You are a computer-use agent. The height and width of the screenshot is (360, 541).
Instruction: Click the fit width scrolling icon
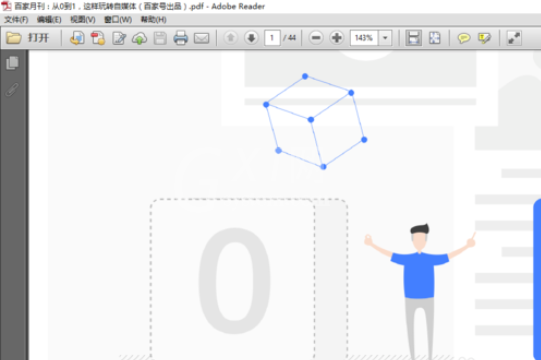coord(413,38)
